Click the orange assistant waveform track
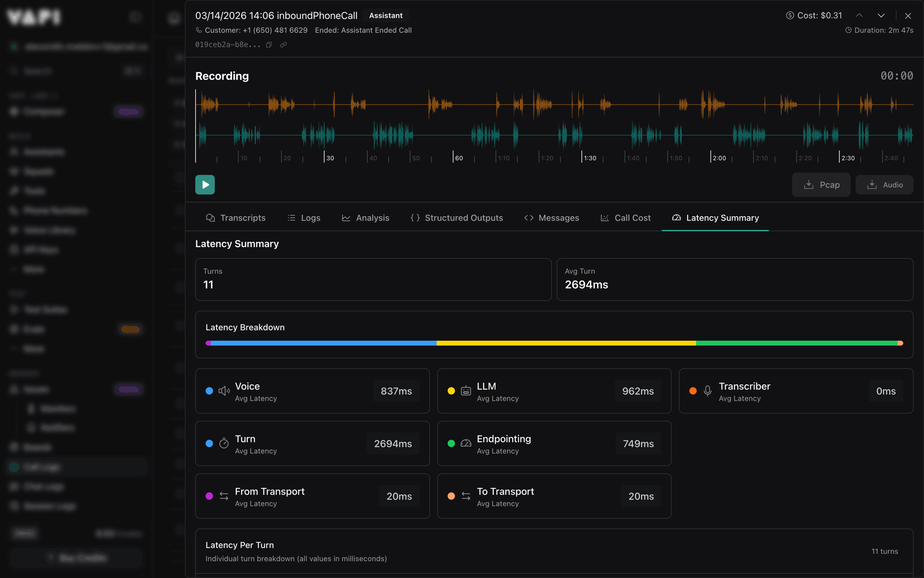The width and height of the screenshot is (924, 578). [x=554, y=104]
